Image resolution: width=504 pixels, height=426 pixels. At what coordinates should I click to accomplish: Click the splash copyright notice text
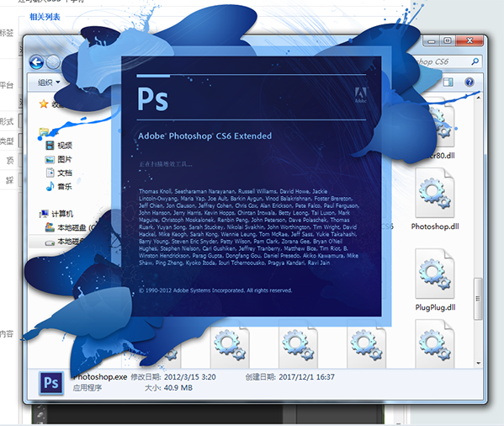[215, 290]
